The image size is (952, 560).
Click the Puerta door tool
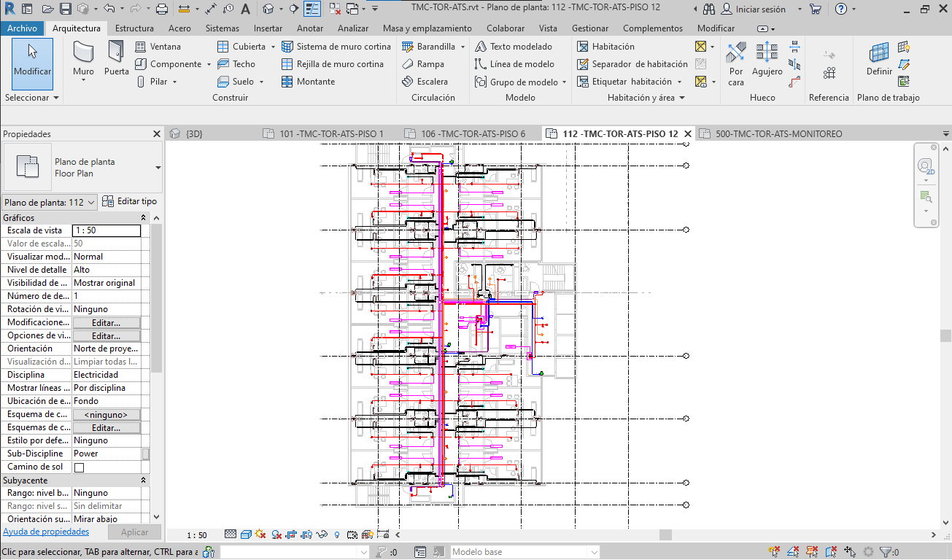point(116,59)
